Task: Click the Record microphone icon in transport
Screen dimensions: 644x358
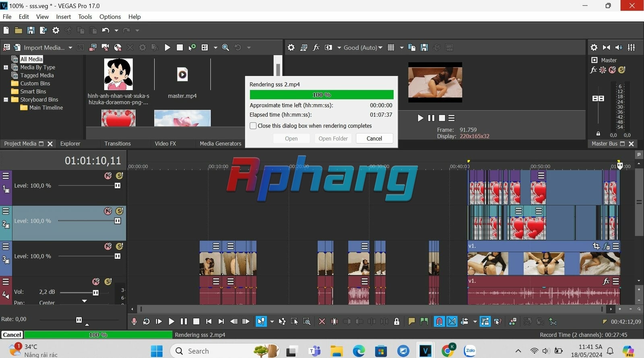Action: [x=134, y=321]
